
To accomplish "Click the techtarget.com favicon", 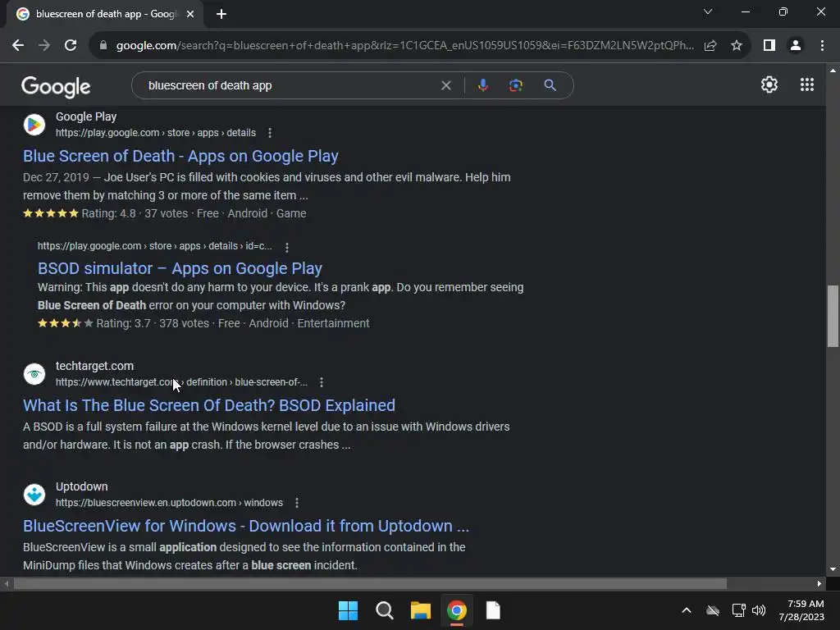I will pyautogui.click(x=34, y=373).
